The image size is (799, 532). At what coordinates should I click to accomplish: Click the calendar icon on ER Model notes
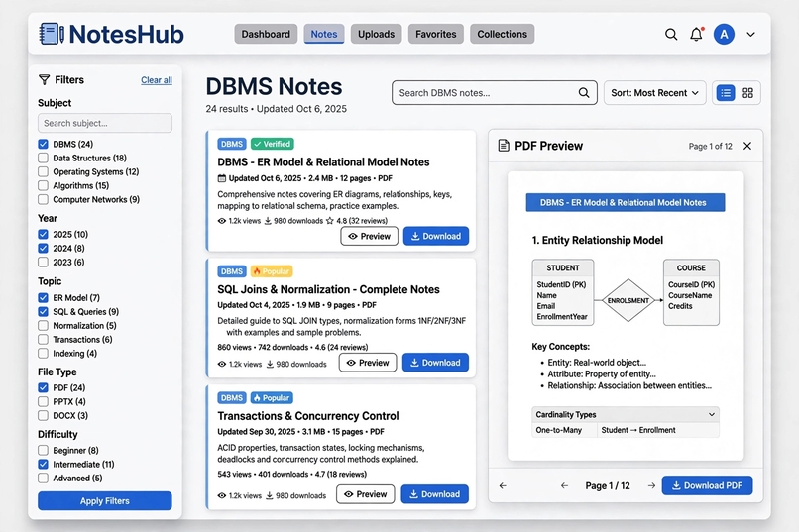222,178
